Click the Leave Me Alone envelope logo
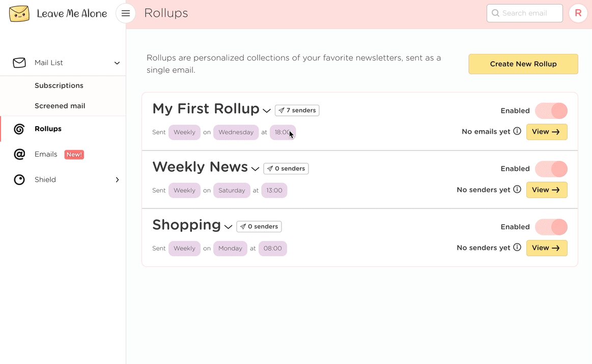The height and width of the screenshot is (364, 592). coord(19,14)
